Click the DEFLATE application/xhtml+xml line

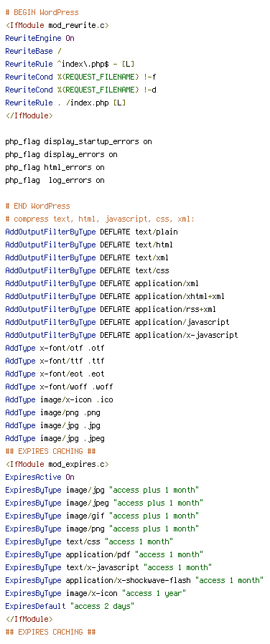pos(115,296)
